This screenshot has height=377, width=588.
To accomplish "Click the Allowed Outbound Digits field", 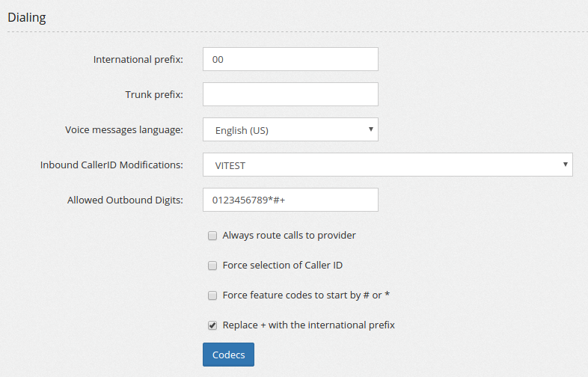I will 290,200.
